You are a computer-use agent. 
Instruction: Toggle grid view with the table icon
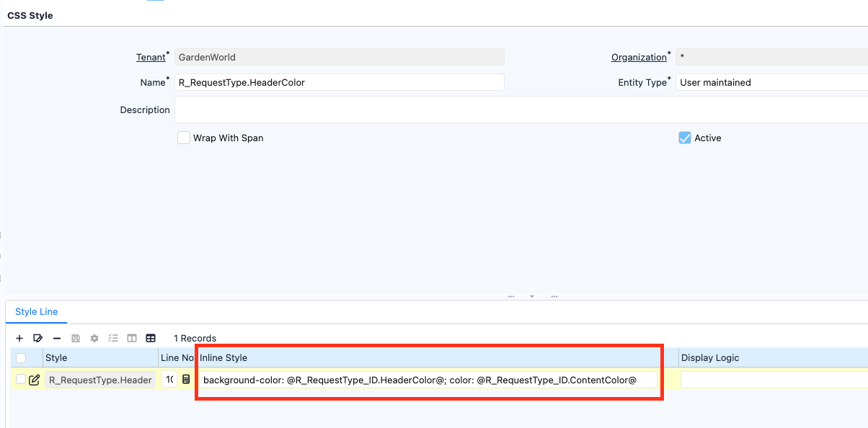click(151, 338)
